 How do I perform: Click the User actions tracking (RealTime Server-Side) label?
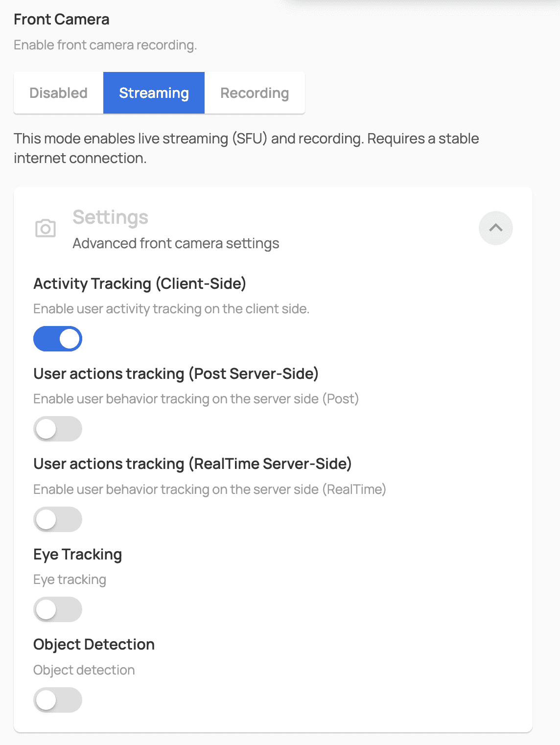(x=193, y=464)
